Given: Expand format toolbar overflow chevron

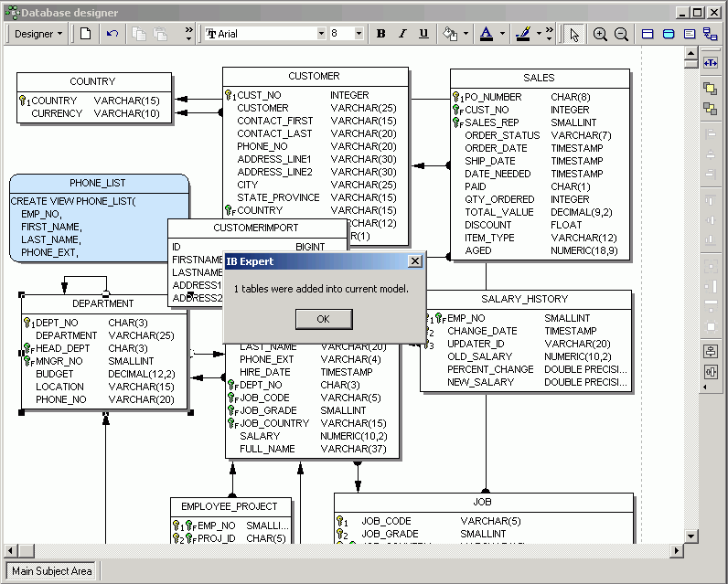Looking at the screenshot, I should click(550, 34).
